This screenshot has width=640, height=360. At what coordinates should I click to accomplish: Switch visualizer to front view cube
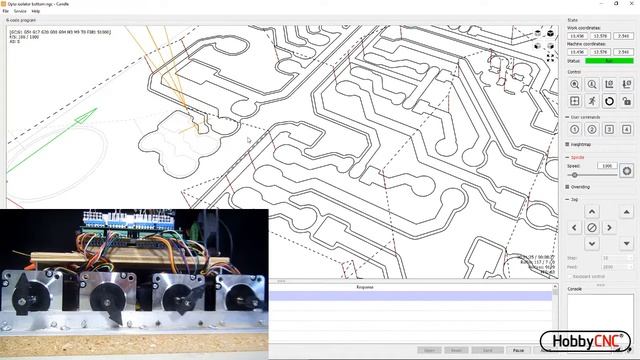pyautogui.click(x=538, y=46)
